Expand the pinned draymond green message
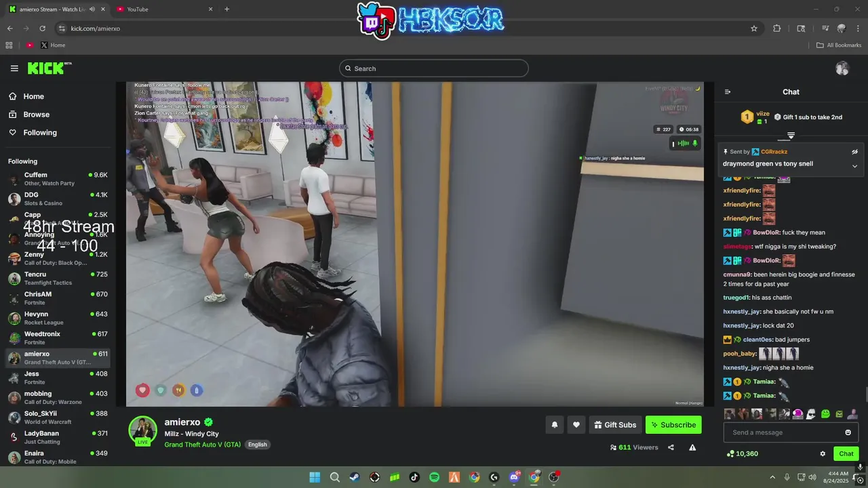 coord(854,166)
